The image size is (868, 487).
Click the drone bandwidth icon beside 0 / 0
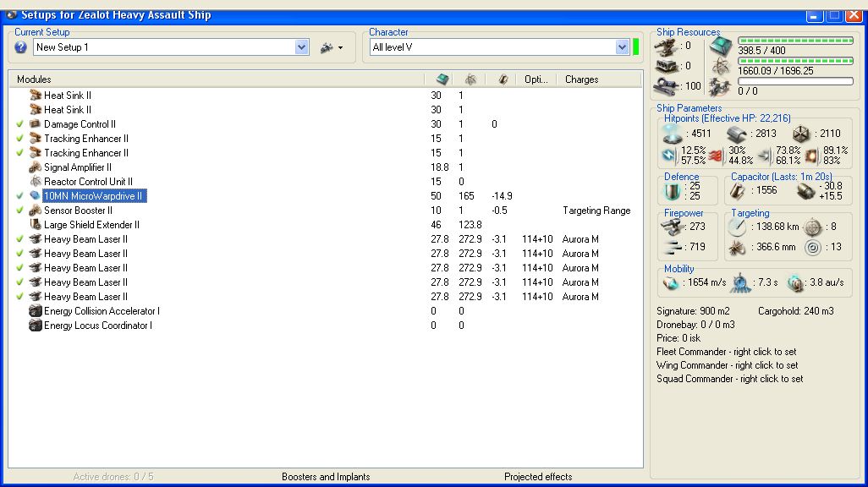[721, 87]
